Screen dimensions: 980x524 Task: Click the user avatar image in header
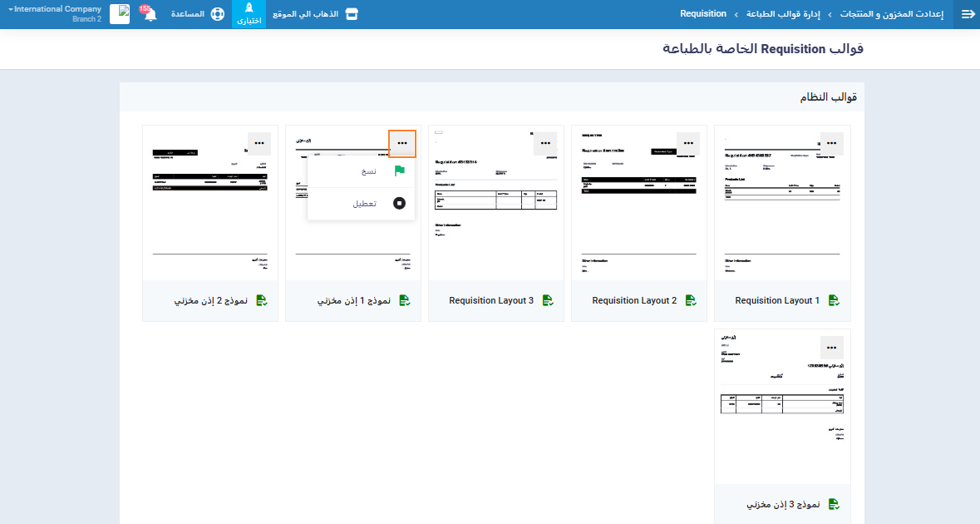point(120,14)
